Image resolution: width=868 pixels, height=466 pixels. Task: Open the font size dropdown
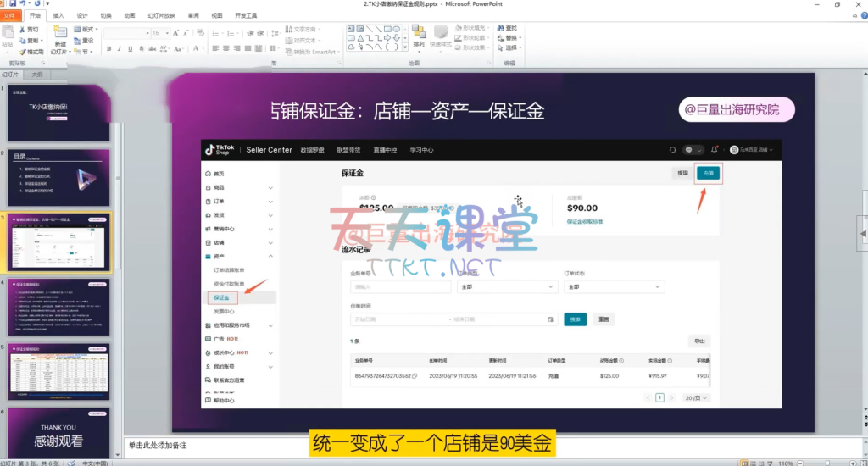point(167,33)
